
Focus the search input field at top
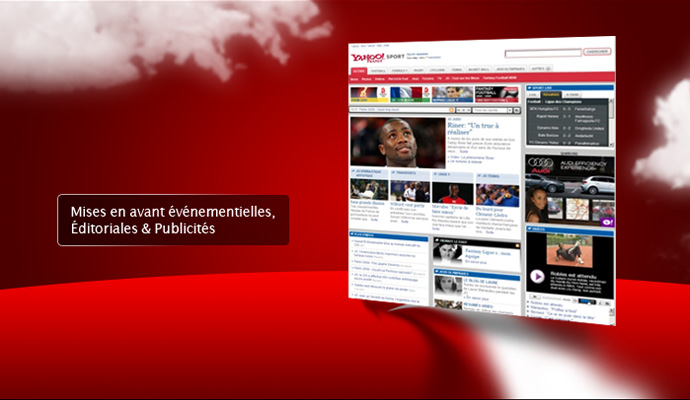(543, 54)
